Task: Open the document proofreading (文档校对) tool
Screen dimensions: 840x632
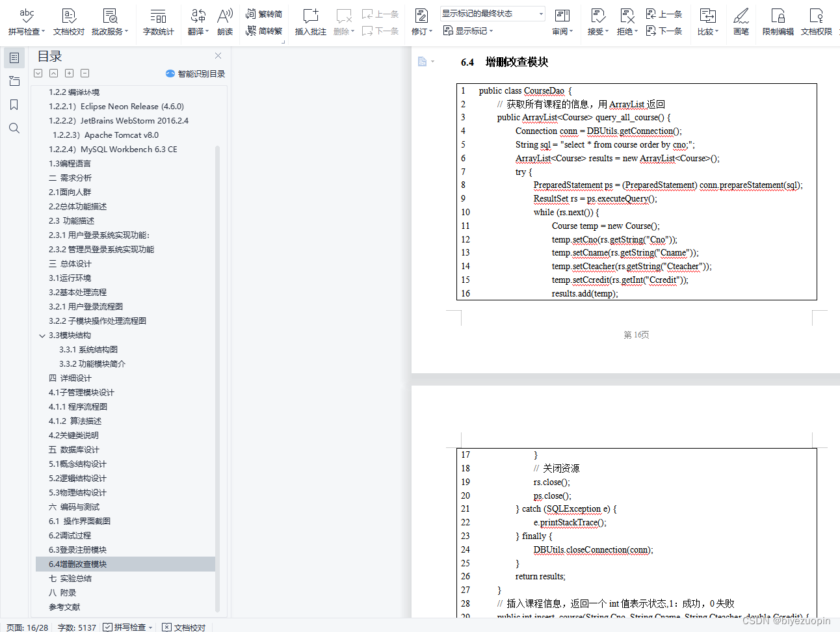Action: click(68, 21)
